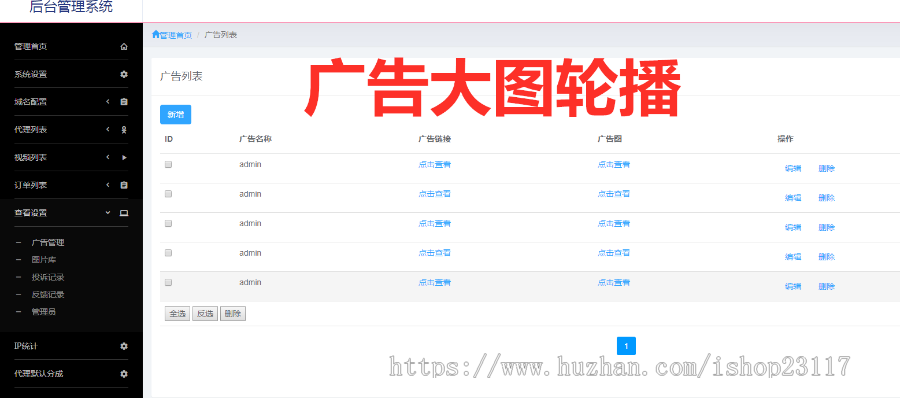Open the 广告链接 点击查看 link in fifth row
900x398 pixels.
435,283
